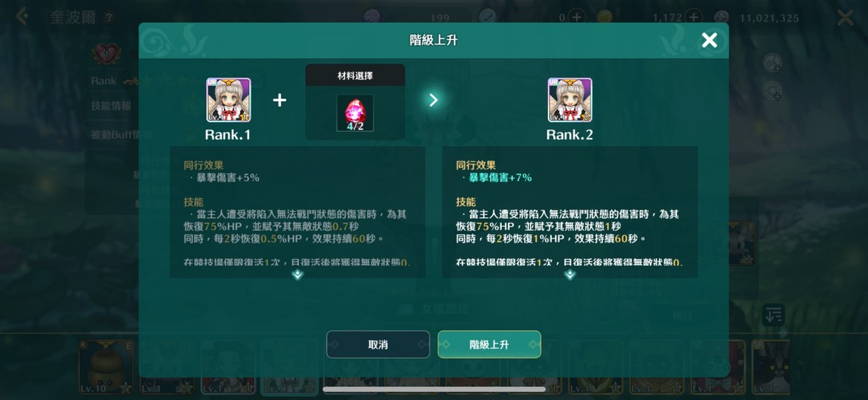The image size is (868, 400).
Task: Open the sort filter icon at right
Action: point(773,315)
